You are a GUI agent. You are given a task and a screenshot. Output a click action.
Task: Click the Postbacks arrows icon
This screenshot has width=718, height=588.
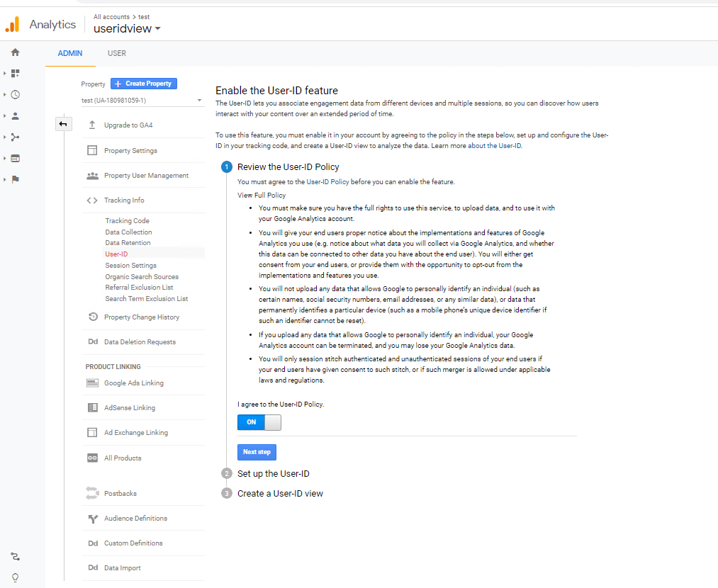click(92, 493)
